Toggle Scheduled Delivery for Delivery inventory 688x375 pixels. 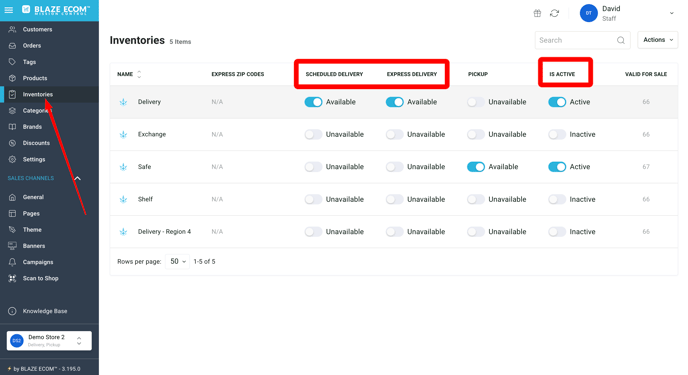(313, 102)
